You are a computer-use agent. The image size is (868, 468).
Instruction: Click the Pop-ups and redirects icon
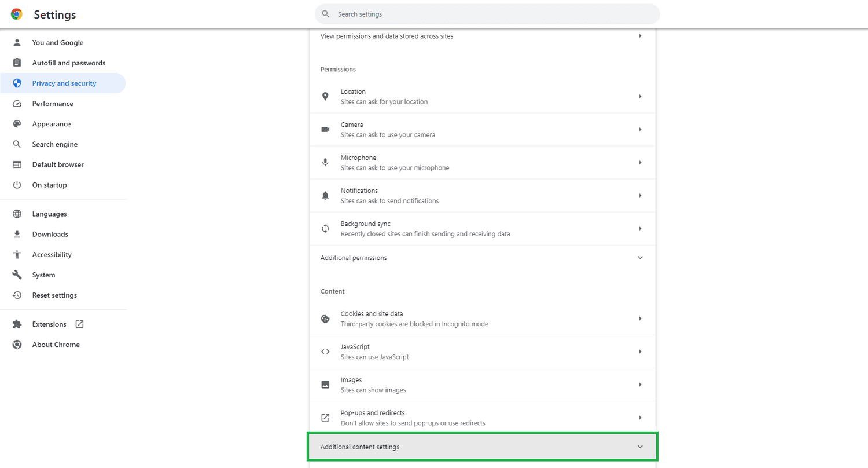pos(325,418)
